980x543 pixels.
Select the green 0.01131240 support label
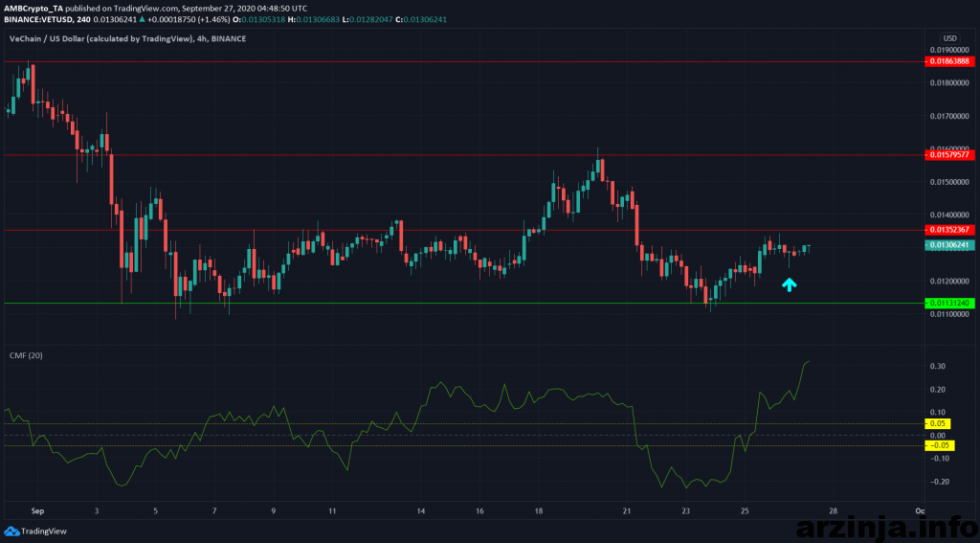pyautogui.click(x=948, y=303)
